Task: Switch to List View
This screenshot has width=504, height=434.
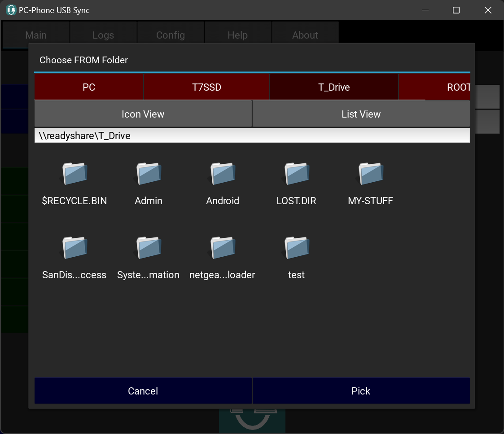Action: point(361,114)
